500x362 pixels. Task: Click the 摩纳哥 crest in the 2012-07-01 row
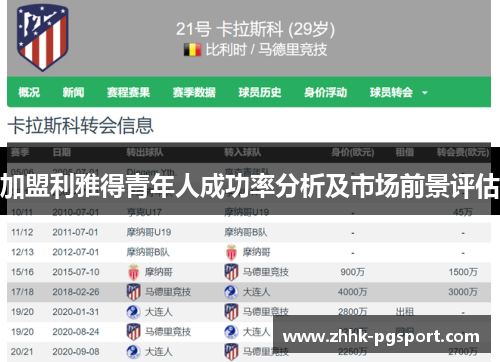231,252
